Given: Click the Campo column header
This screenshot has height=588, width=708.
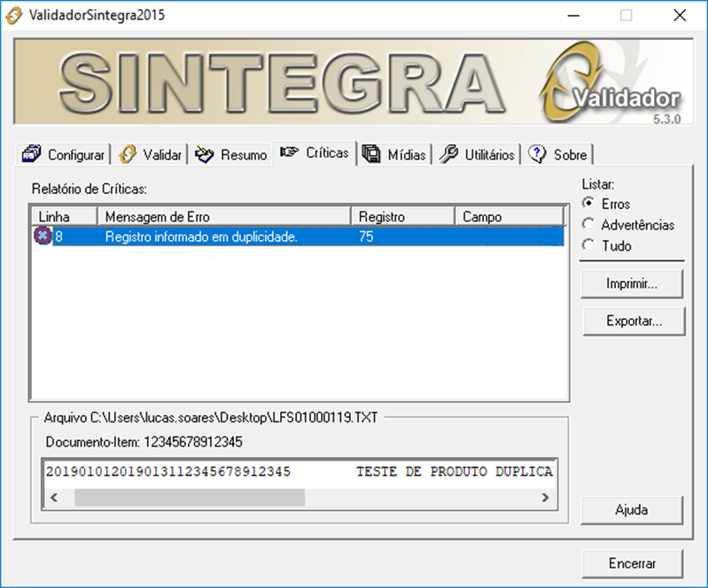Looking at the screenshot, I should tap(509, 217).
